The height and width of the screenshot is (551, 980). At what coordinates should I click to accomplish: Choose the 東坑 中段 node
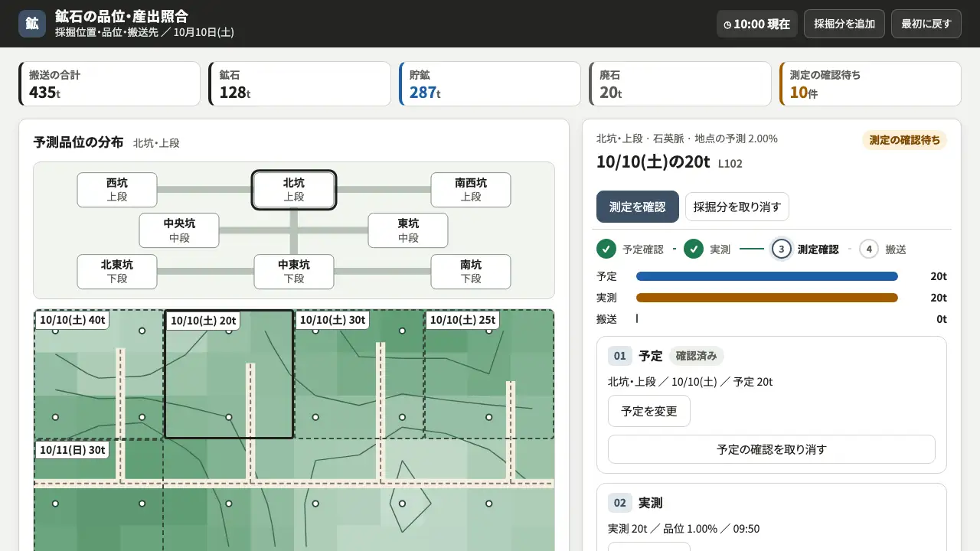[x=408, y=230]
